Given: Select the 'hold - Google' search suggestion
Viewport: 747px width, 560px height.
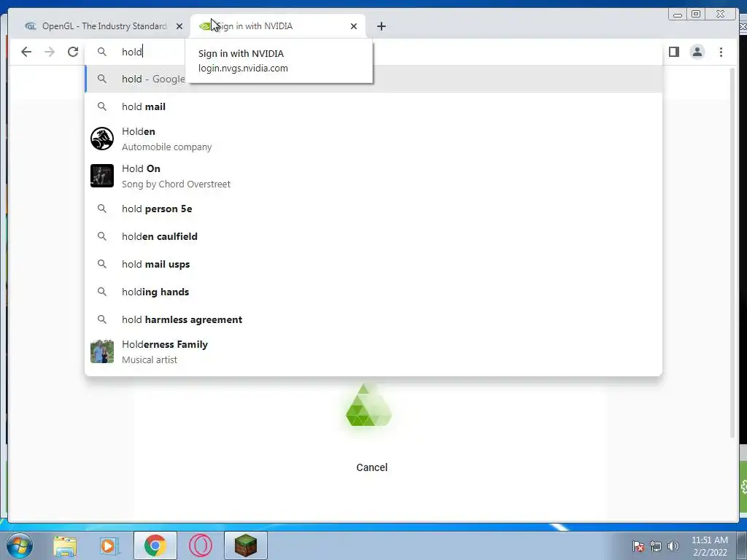Looking at the screenshot, I should click(x=373, y=79).
